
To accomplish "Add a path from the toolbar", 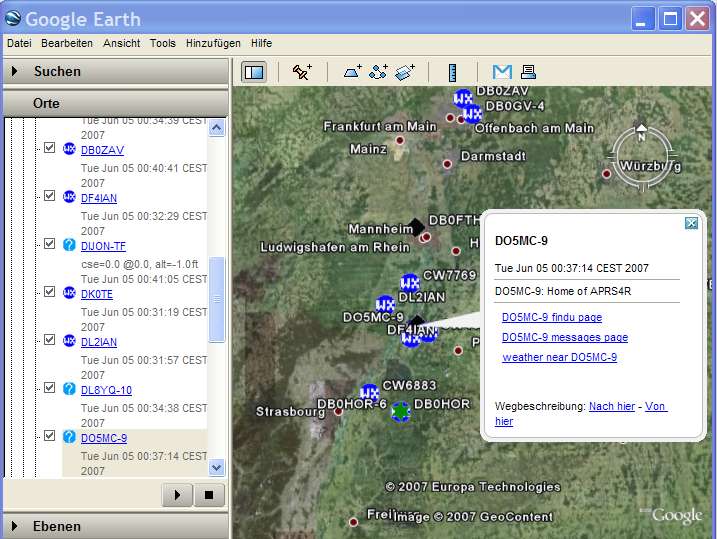I will coord(379,72).
